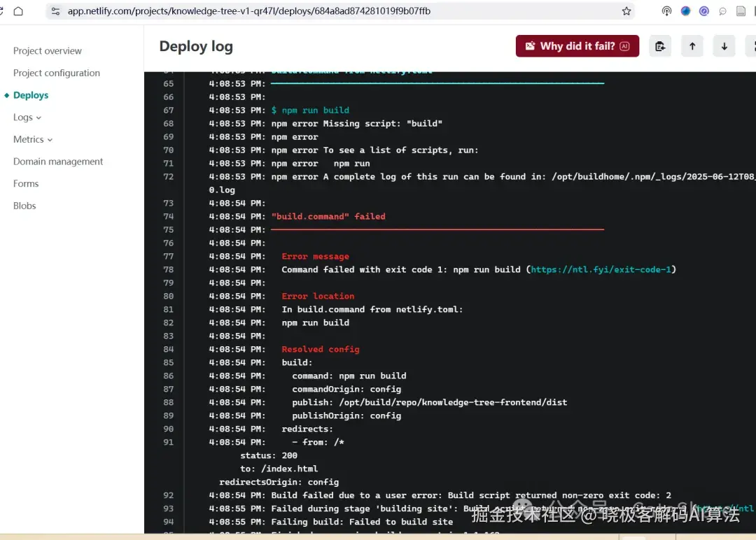Click the red 'Resolved config' label
The height and width of the screenshot is (540, 756).
[321, 349]
